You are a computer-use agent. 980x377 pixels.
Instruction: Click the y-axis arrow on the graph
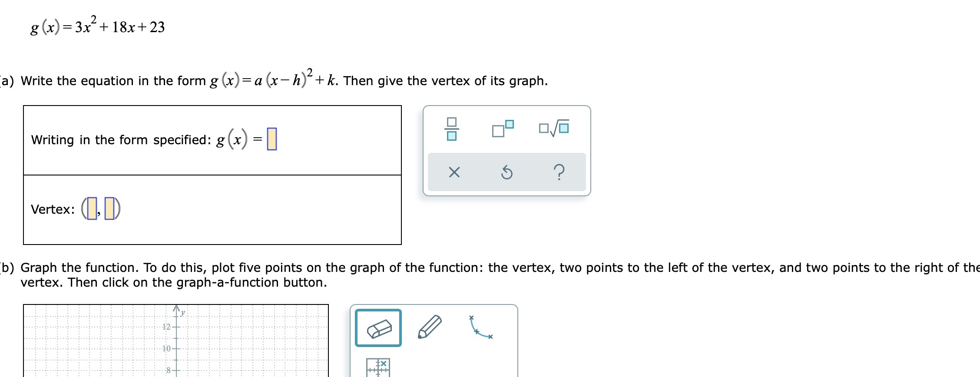pyautogui.click(x=177, y=309)
